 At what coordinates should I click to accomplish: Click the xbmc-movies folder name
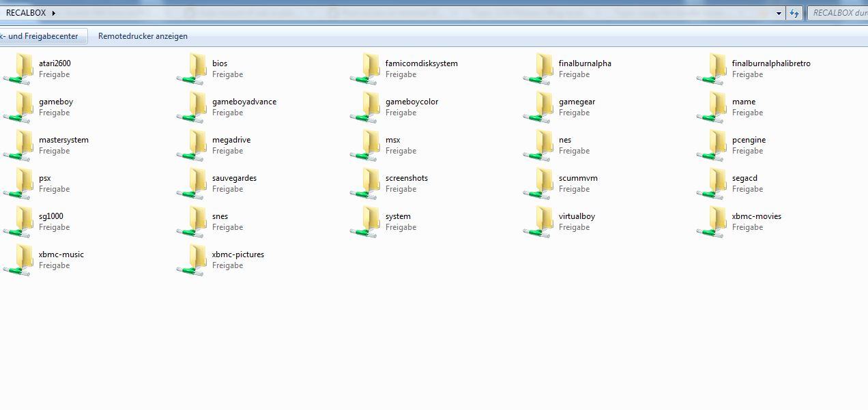point(757,216)
